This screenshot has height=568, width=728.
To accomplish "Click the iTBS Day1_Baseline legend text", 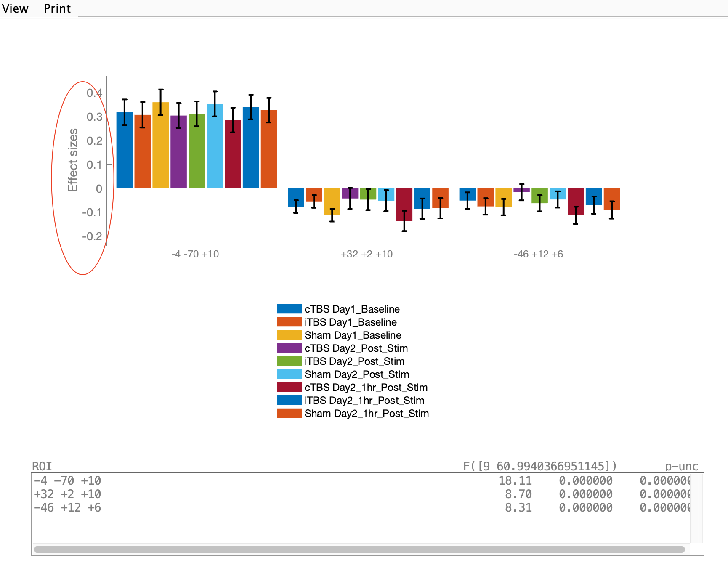I will [351, 322].
